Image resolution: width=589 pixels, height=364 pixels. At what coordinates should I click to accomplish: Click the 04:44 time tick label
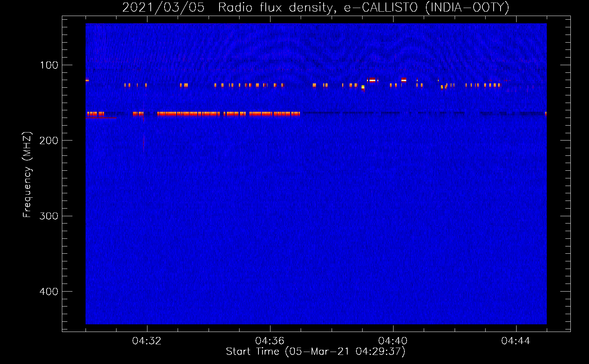tap(516, 341)
